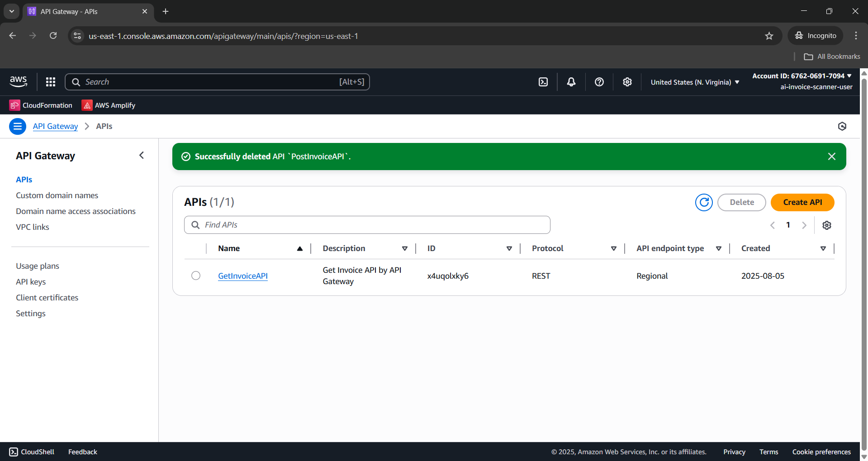Open the Custom domain names link

coord(57,195)
